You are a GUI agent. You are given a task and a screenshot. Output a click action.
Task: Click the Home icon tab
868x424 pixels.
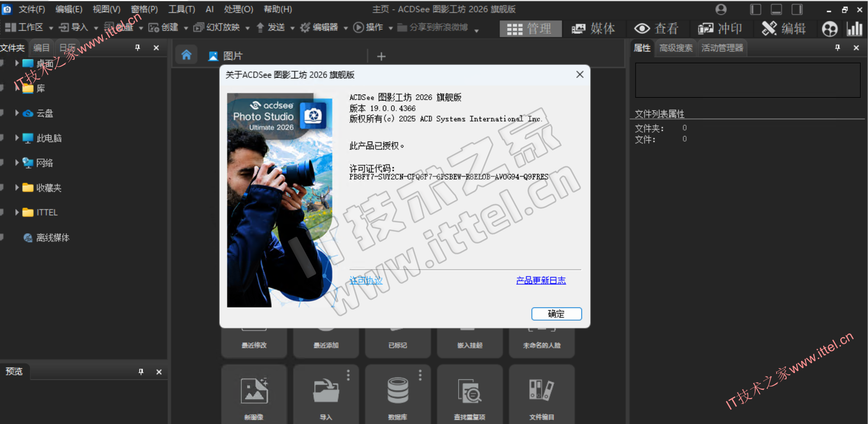(x=186, y=55)
